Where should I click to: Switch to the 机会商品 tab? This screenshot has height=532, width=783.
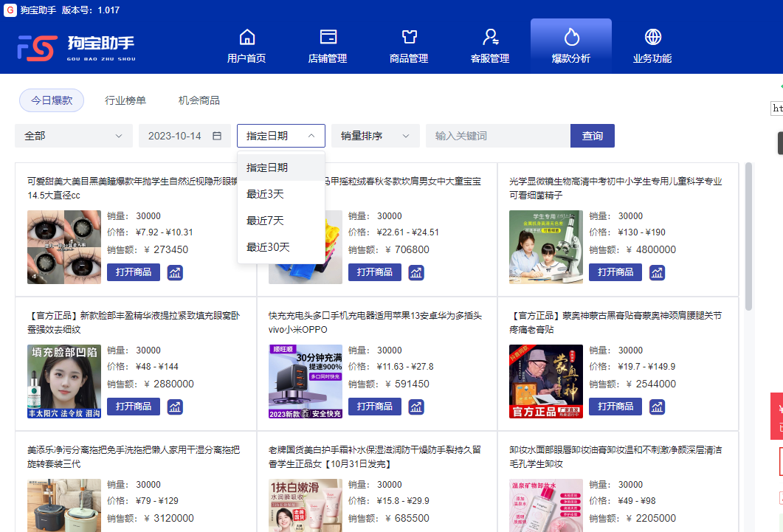pos(199,100)
